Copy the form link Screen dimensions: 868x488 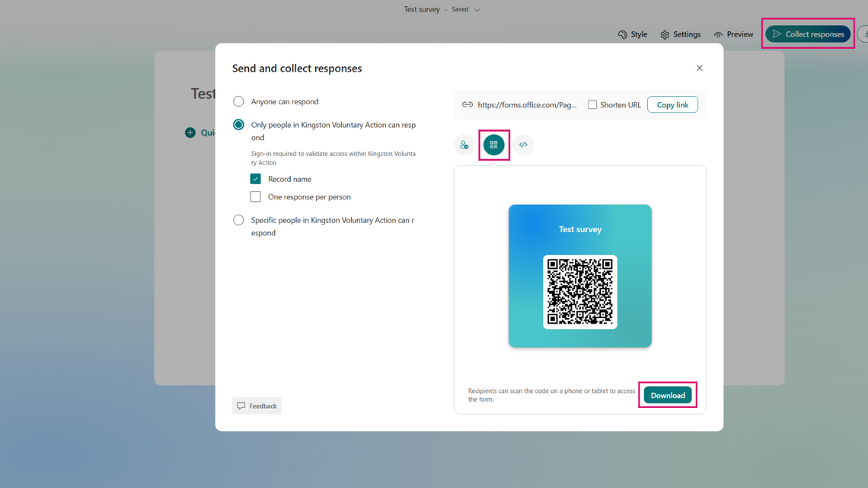tap(672, 104)
